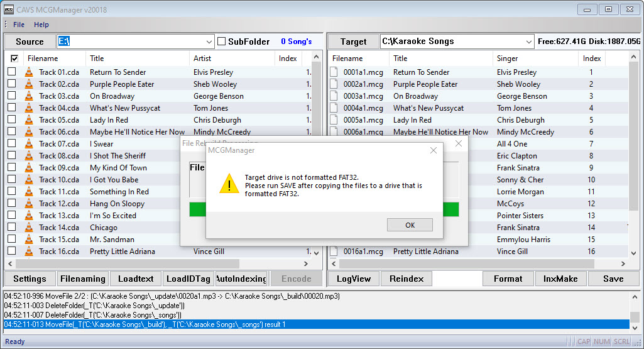Image resolution: width=644 pixels, height=349 pixels.
Task: Click OK in the FAT32 warning dialog
Action: tap(410, 225)
